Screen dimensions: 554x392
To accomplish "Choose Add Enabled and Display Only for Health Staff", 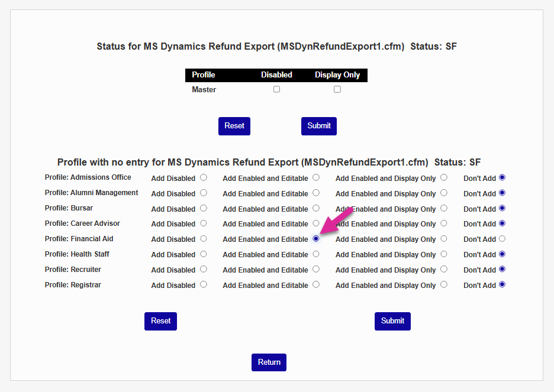I will [x=444, y=254].
